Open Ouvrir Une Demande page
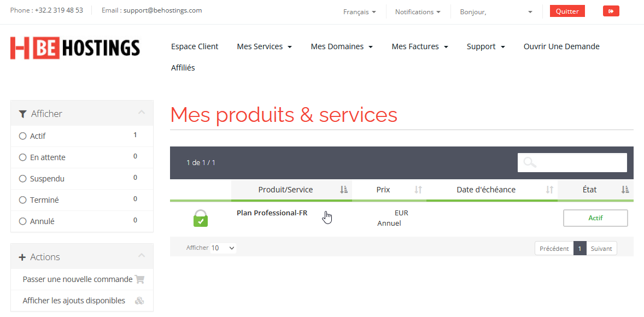Image resolution: width=644 pixels, height=317 pixels. pos(561,47)
